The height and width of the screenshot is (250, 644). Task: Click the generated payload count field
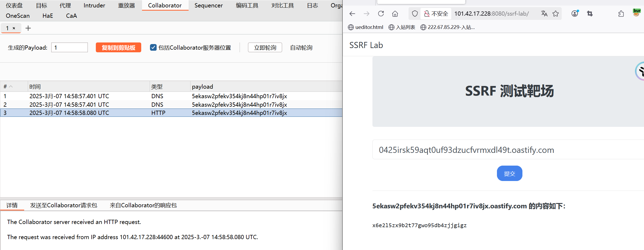click(70, 48)
